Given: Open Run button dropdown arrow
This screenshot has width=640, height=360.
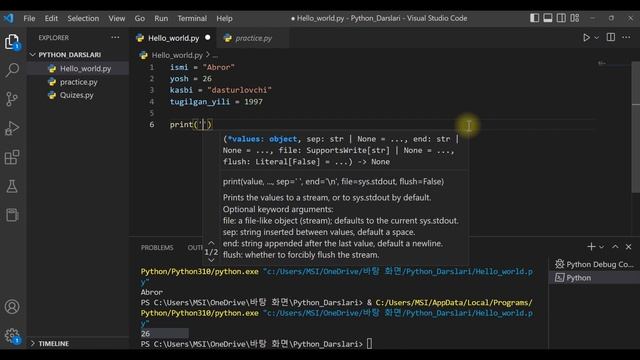Looking at the screenshot, I should 597,38.
